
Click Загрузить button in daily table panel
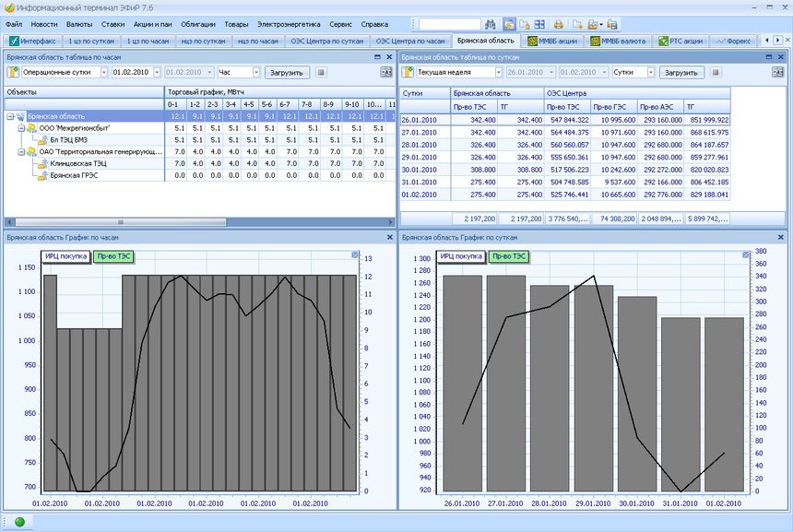(x=682, y=72)
